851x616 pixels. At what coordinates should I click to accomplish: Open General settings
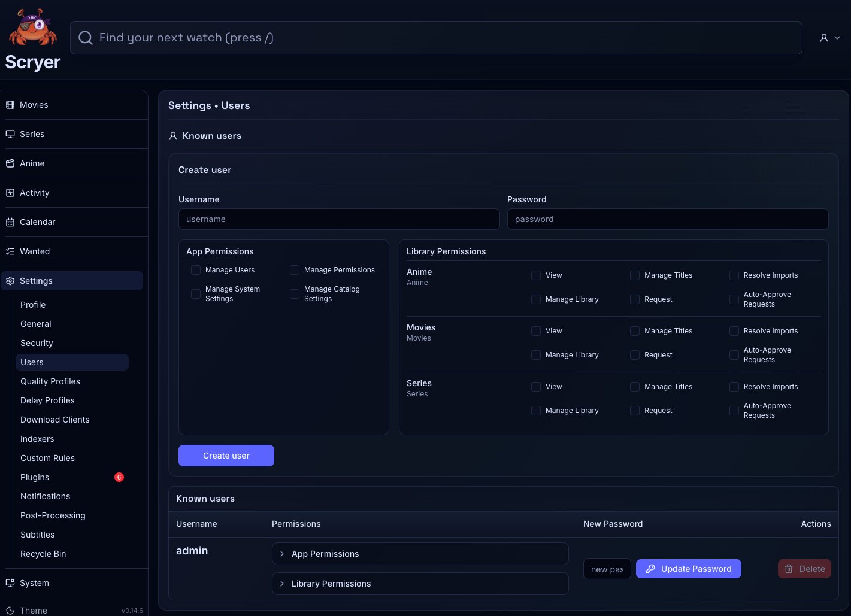coord(72,324)
